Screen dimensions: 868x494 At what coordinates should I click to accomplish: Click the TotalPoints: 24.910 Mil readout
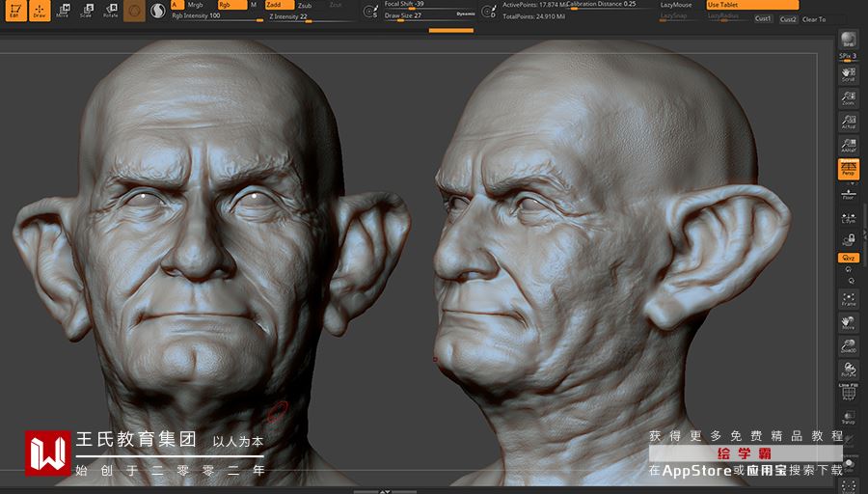tap(533, 17)
